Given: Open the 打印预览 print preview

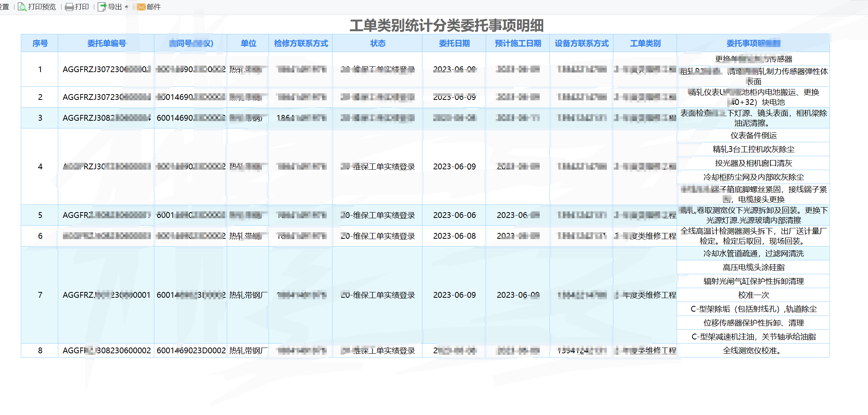Looking at the screenshot, I should tap(42, 7).
